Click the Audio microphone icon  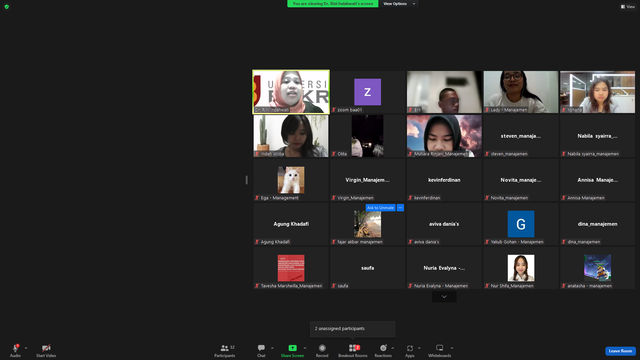[x=16, y=348]
